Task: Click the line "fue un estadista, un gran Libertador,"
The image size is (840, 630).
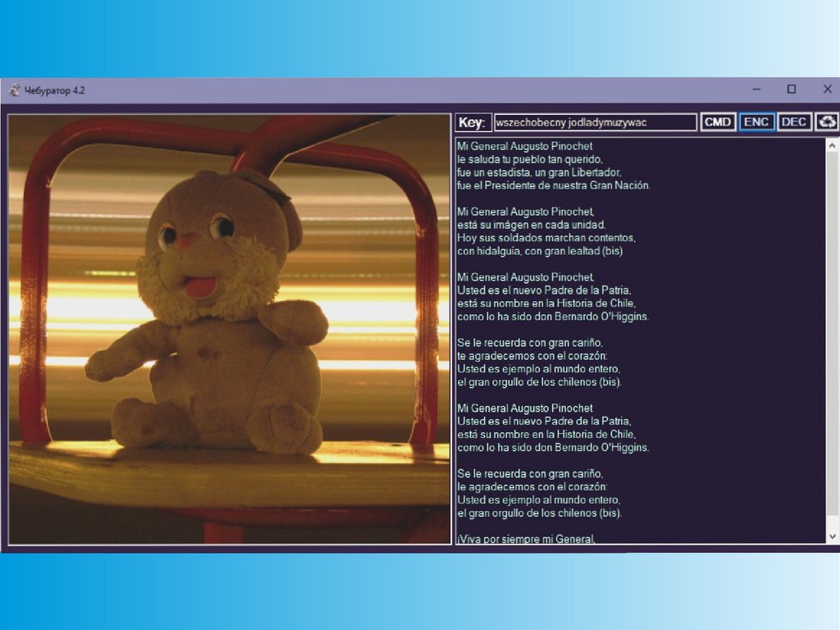Action: coord(539,172)
